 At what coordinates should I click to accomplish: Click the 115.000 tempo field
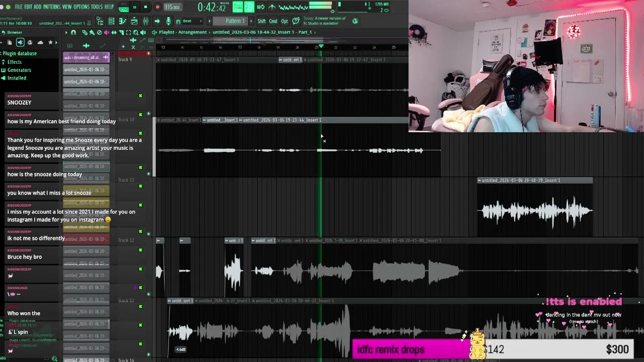(x=173, y=7)
